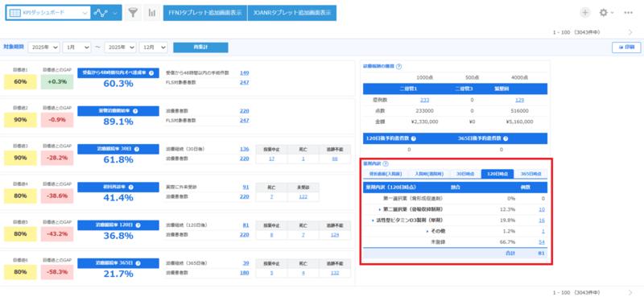Click the next page arrow at top right
This screenshot has height=297, width=644.
point(630,32)
